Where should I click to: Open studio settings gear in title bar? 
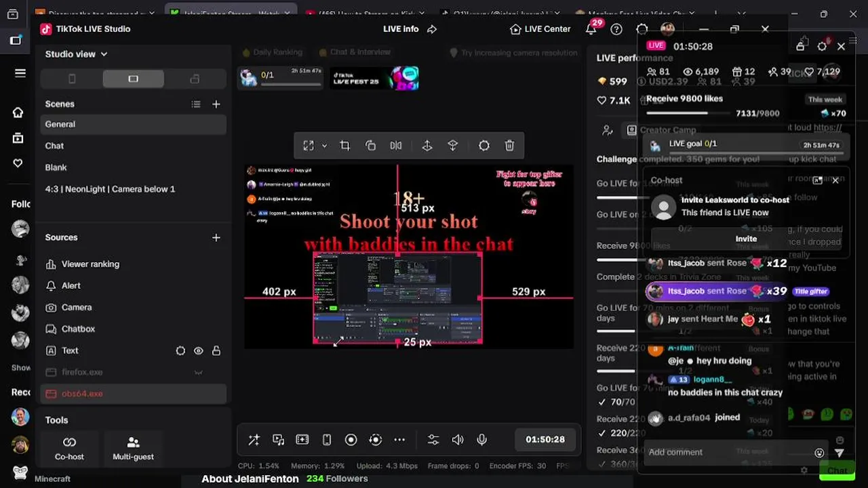pyautogui.click(x=642, y=29)
